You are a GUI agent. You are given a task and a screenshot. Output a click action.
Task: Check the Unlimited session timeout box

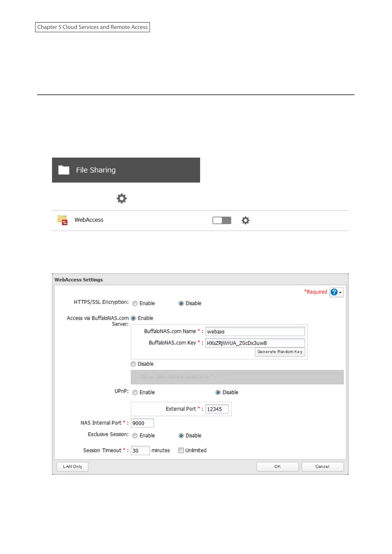tap(181, 450)
